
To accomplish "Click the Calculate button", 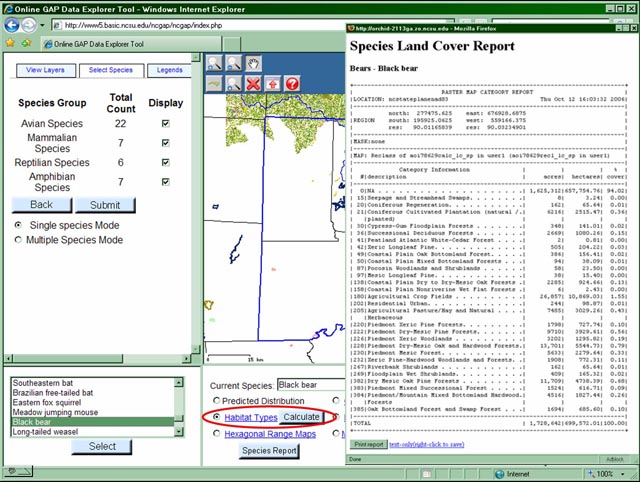I will pyautogui.click(x=302, y=417).
